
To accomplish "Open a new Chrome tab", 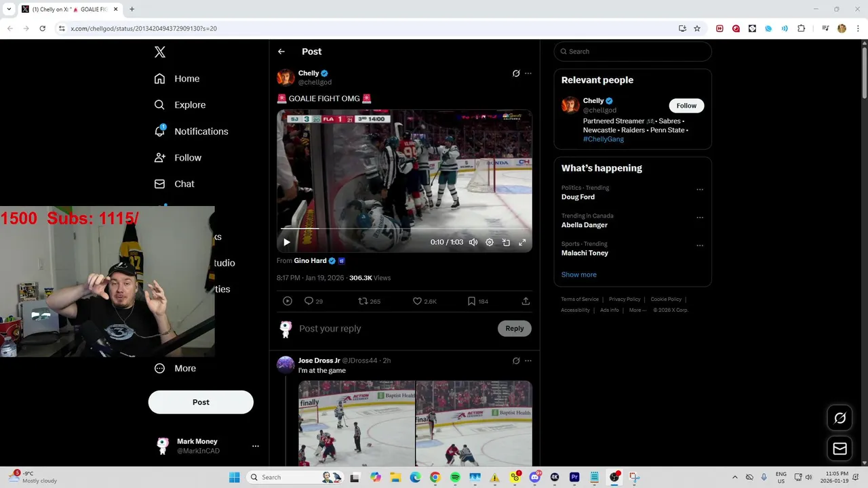I will click(x=132, y=9).
